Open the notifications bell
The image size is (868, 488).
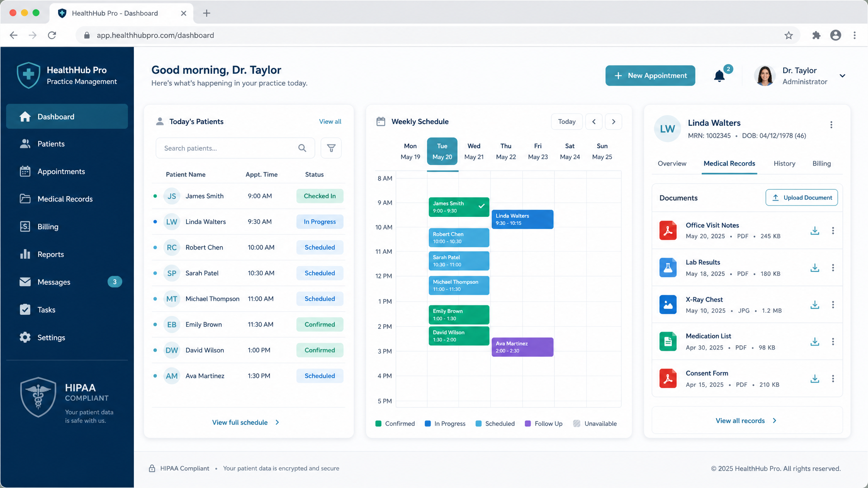pos(719,76)
